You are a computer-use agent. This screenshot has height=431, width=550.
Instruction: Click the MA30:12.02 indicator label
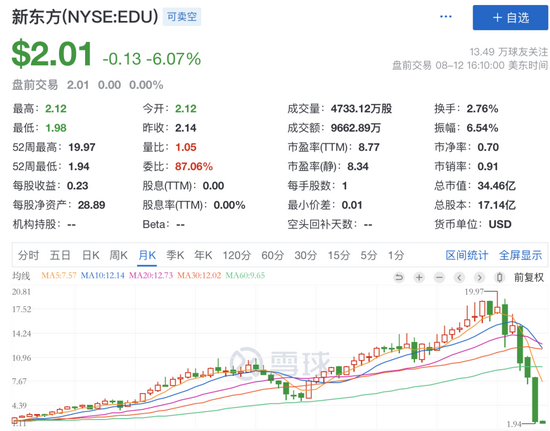click(199, 276)
